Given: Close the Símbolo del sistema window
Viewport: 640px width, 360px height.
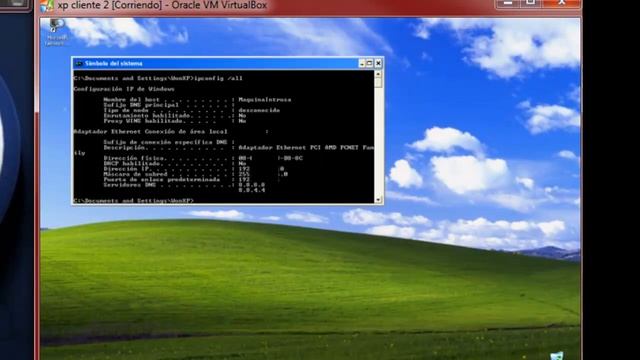Looking at the screenshot, I should pos(378,63).
